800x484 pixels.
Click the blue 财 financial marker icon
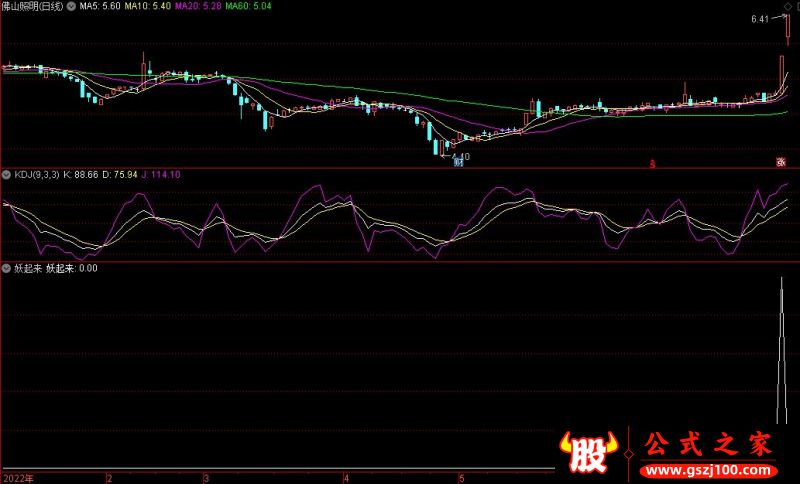(x=459, y=162)
